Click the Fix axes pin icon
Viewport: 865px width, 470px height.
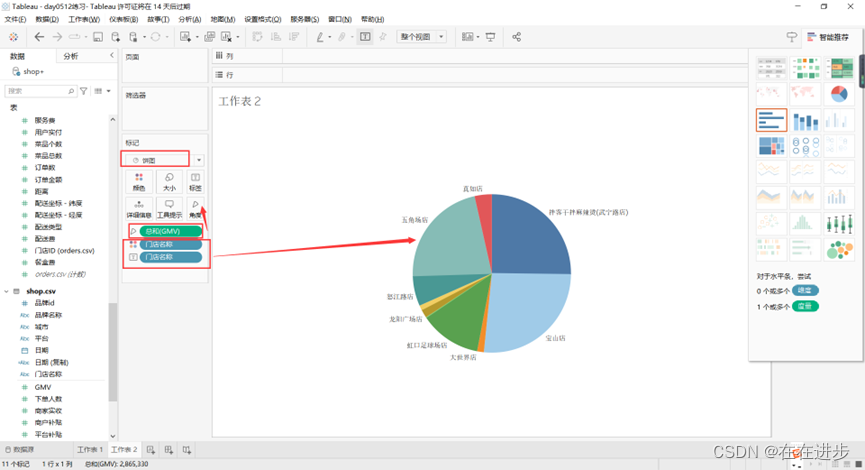click(383, 37)
